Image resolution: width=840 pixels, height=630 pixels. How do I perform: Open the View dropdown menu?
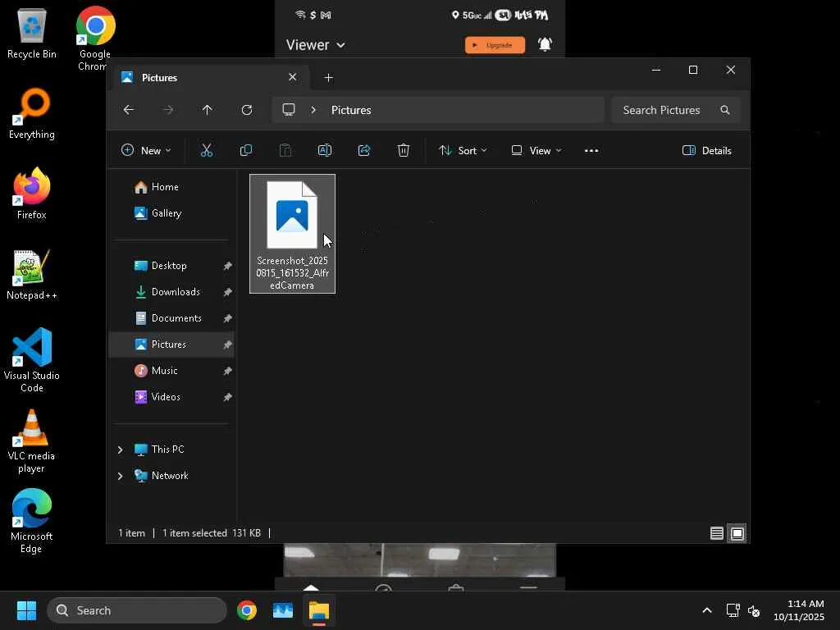[x=536, y=150]
